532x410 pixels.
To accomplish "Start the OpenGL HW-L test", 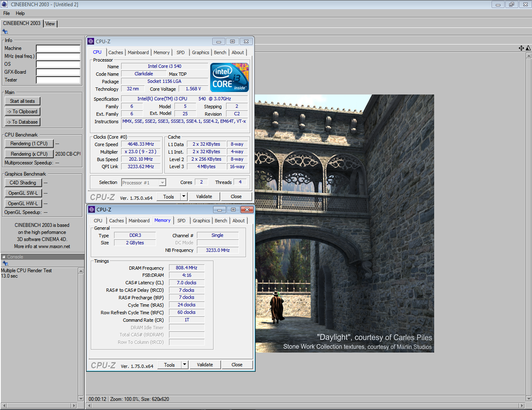I will [23, 204].
